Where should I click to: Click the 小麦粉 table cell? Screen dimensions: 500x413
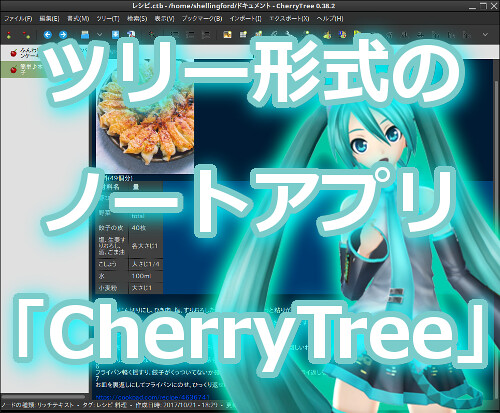111,288
